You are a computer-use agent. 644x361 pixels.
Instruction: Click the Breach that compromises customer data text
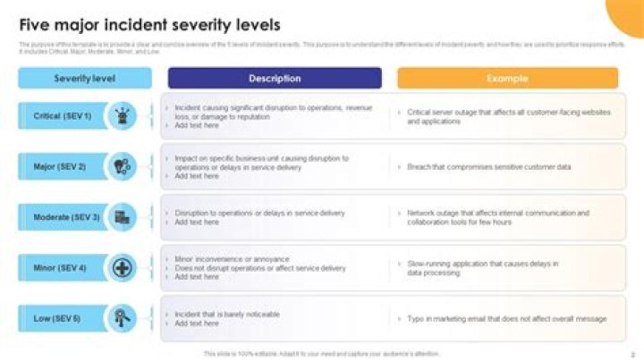(x=488, y=167)
